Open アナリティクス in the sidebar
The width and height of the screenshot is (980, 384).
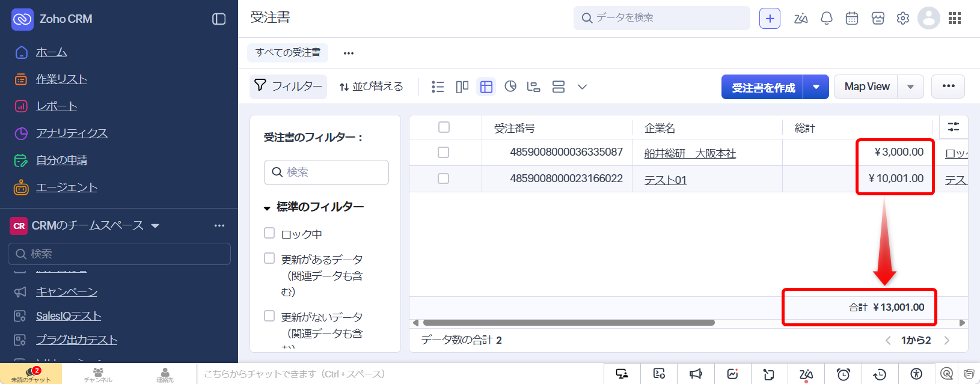[72, 133]
